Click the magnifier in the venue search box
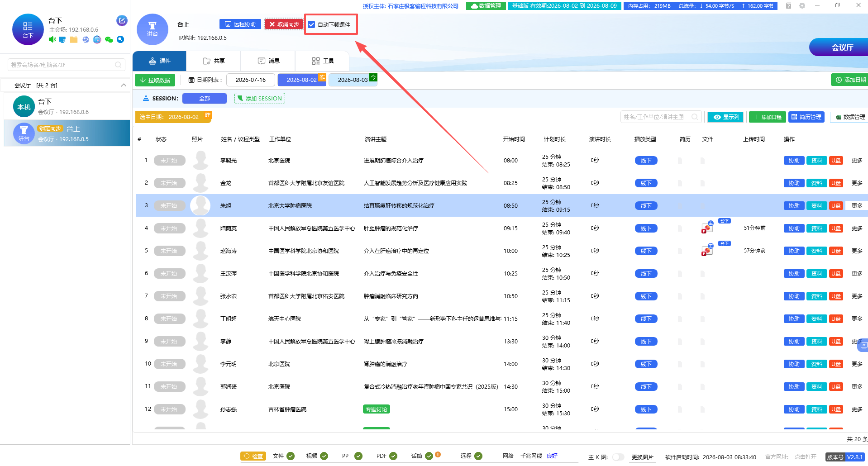 click(118, 65)
